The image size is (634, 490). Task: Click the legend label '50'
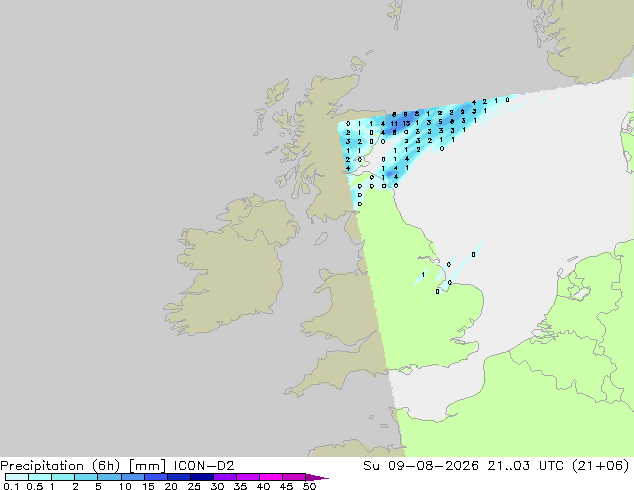[309, 486]
